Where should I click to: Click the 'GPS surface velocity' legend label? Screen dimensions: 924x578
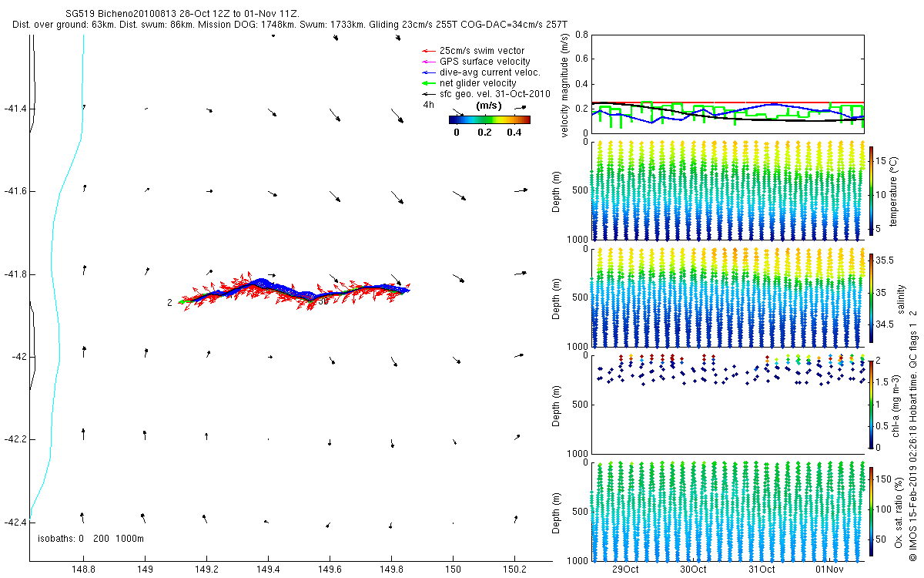coord(484,62)
